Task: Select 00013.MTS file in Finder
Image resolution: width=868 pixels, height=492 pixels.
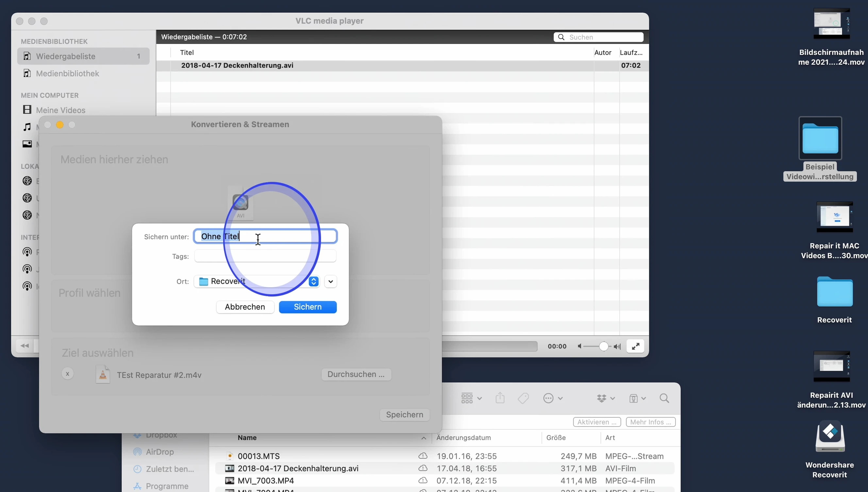Action: pyautogui.click(x=259, y=456)
